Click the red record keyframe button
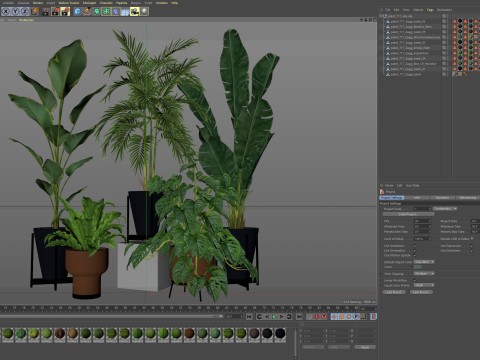 tap(316, 317)
